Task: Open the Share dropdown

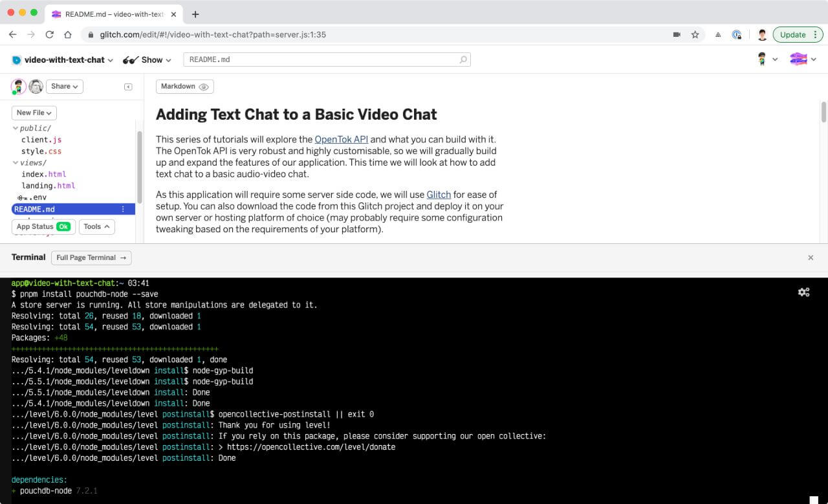Action: (x=65, y=86)
